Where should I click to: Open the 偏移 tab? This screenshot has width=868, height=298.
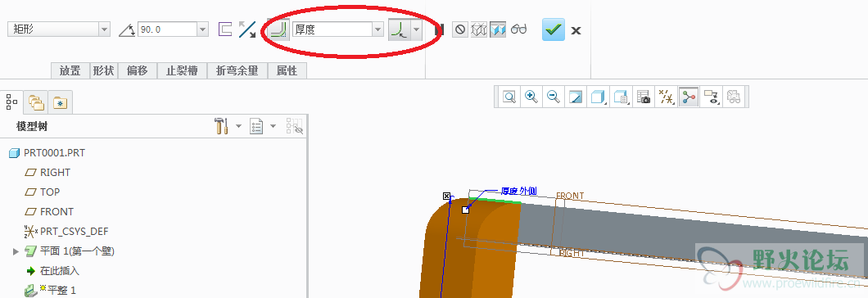[x=138, y=70]
